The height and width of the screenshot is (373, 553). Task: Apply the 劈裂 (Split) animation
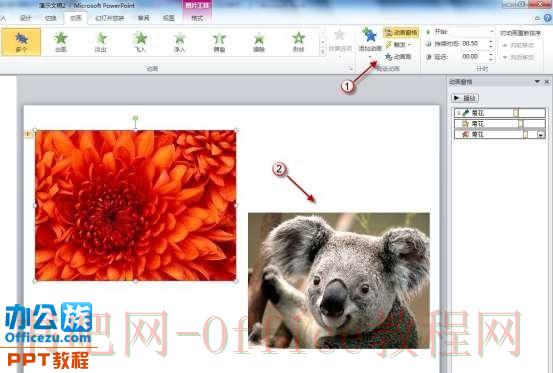click(x=219, y=42)
